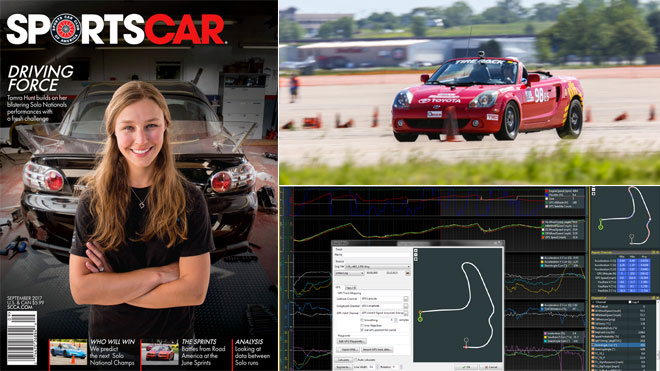Click the Rotation value field
This screenshot has height=371, width=660.
(x=395, y=367)
